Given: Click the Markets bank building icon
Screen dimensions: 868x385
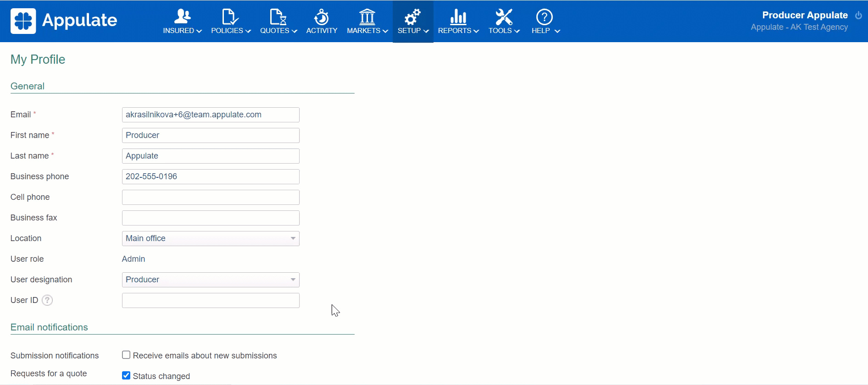Looking at the screenshot, I should (367, 16).
